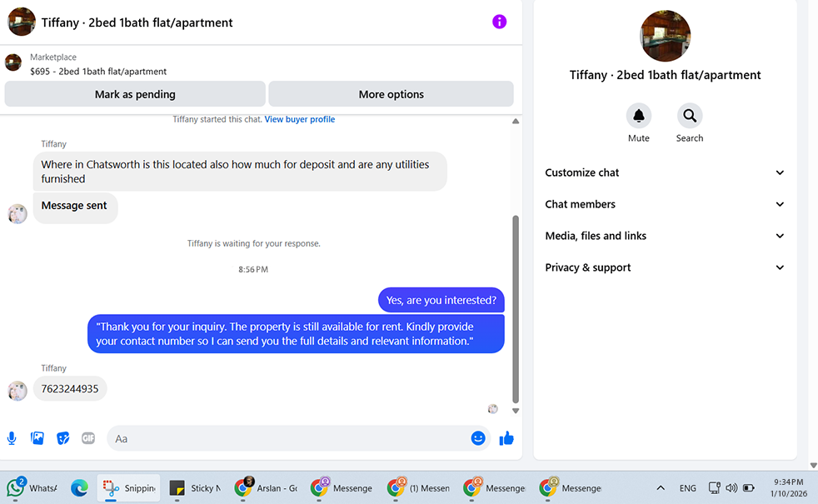
Task: Open Tiffany's avatar beside the phone number message
Action: click(x=17, y=391)
